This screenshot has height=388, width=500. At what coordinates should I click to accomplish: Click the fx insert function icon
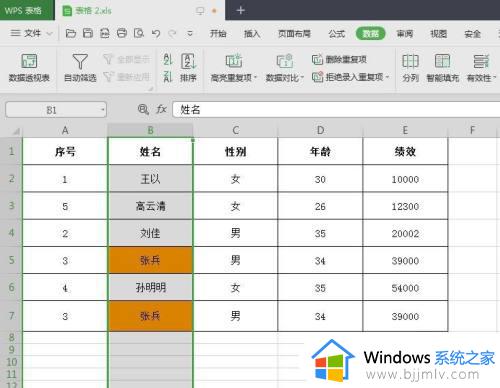(162, 109)
